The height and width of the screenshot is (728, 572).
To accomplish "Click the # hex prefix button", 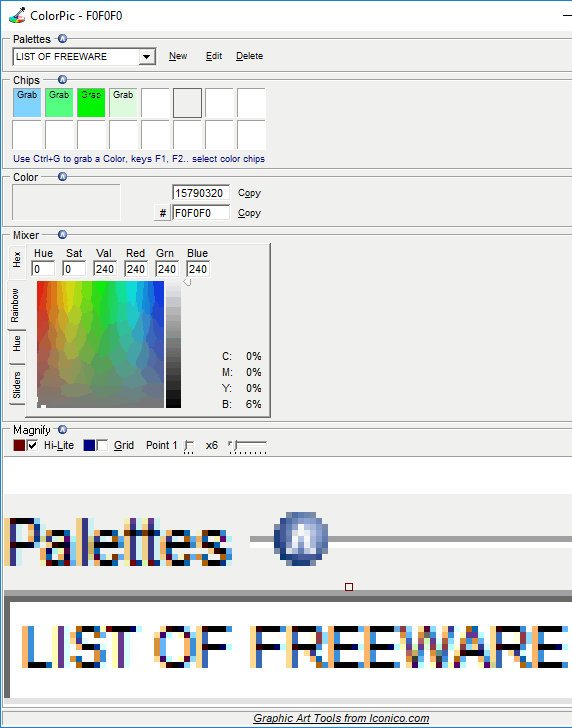I will 162,213.
